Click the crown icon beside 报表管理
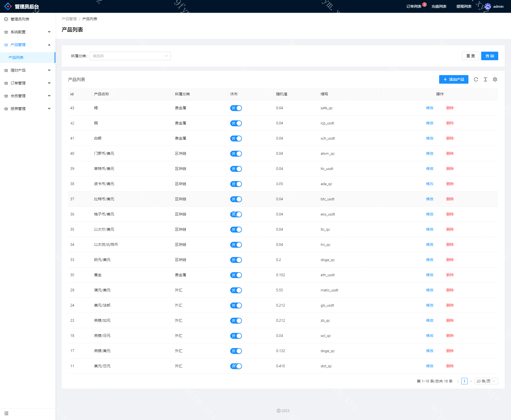 (6, 109)
